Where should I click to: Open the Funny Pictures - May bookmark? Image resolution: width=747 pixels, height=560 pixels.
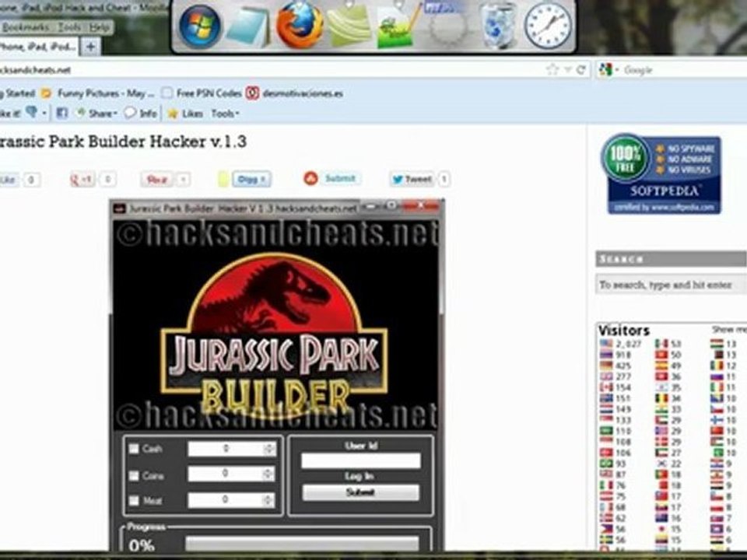tap(98, 93)
